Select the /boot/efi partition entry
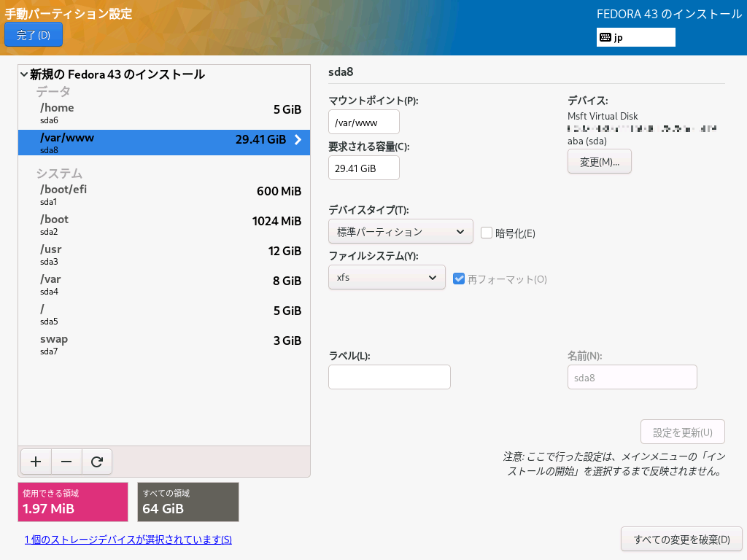 click(164, 195)
